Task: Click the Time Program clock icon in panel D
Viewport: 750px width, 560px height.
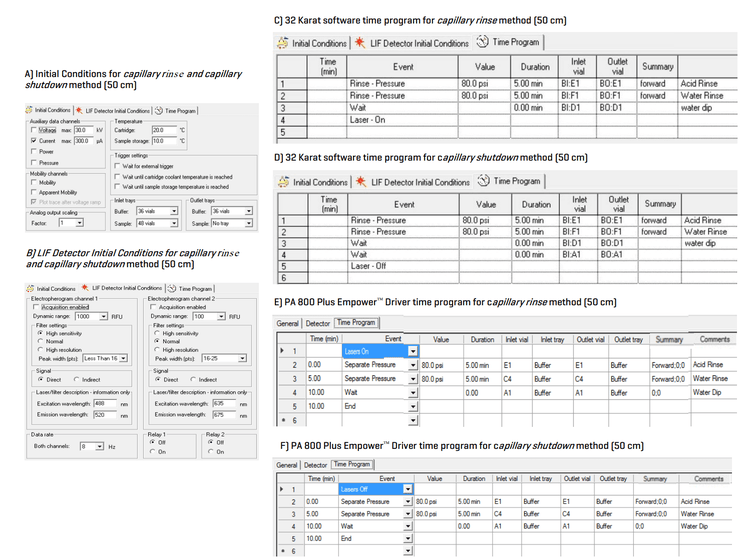Action: click(x=481, y=181)
